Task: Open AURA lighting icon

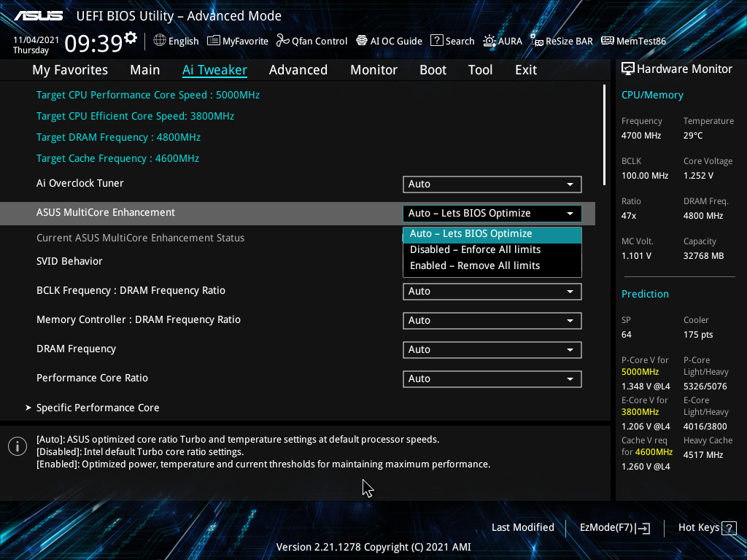Action: (489, 41)
